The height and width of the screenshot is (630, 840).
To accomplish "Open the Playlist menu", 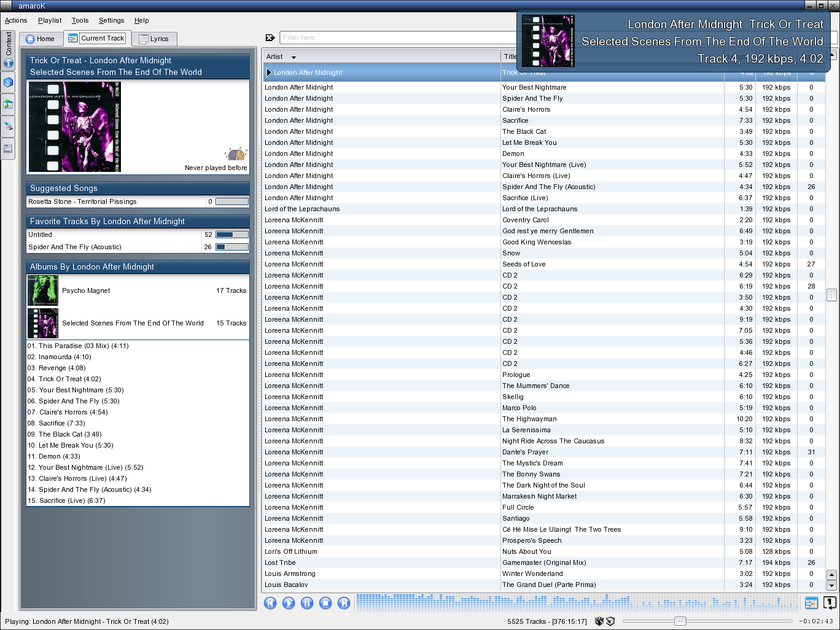I will click(50, 20).
